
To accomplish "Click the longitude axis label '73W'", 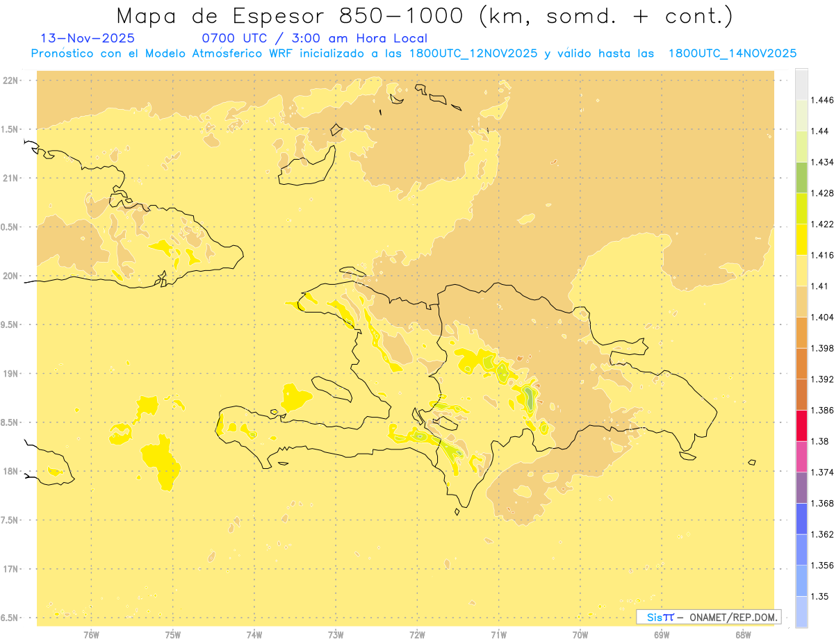I will click(x=336, y=634).
